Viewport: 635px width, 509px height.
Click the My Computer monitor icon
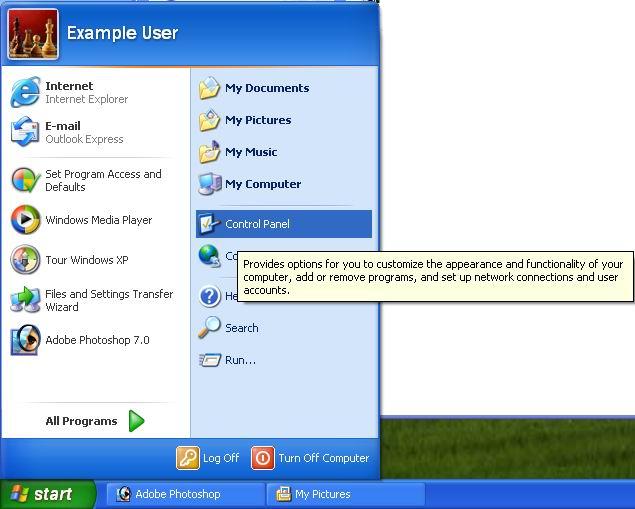pos(209,184)
